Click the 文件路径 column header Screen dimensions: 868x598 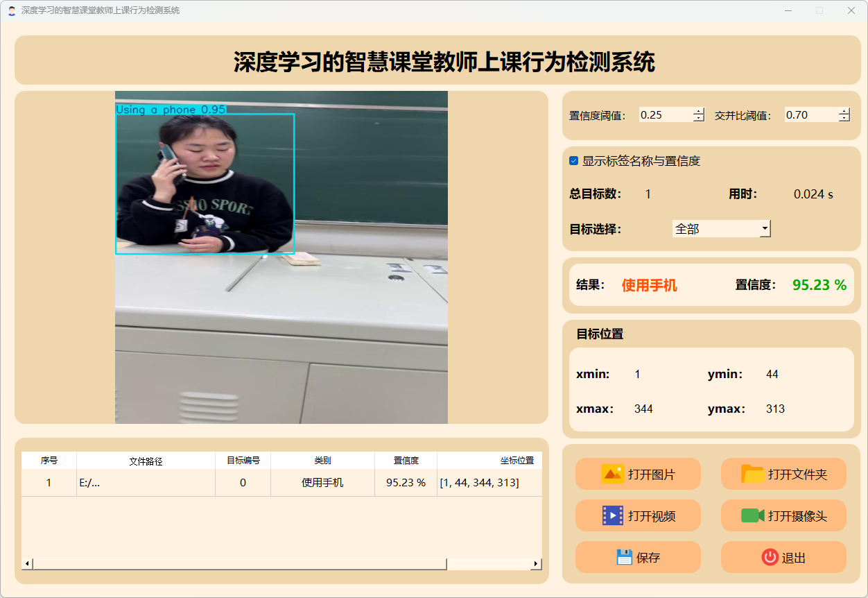[146, 461]
